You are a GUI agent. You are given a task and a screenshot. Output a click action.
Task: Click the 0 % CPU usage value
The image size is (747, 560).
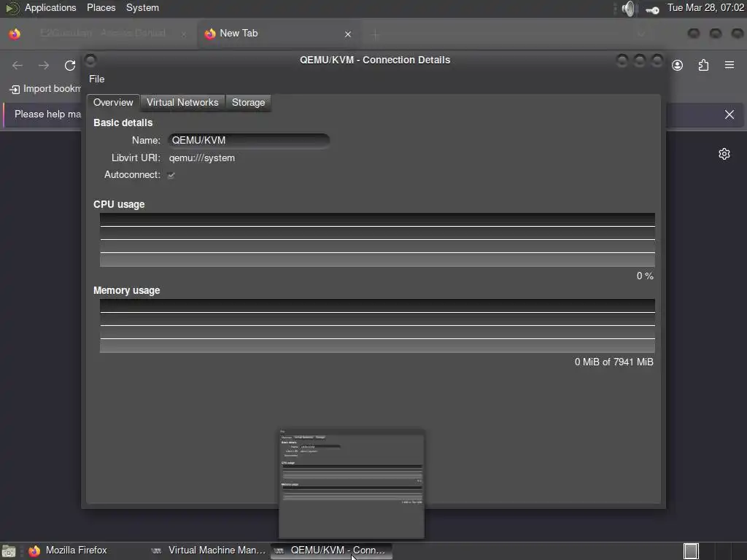pos(645,276)
